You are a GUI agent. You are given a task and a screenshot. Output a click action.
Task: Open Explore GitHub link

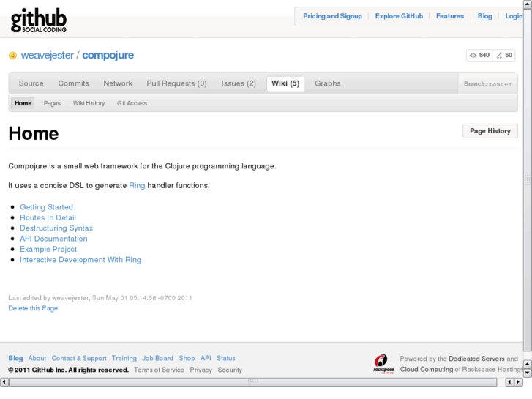coord(399,16)
